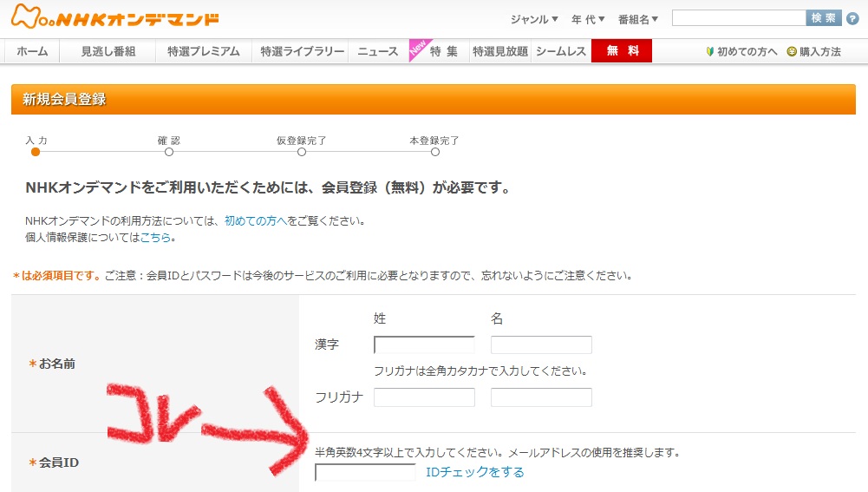Click the New badge on 特集
The image size is (868, 492).
[417, 49]
